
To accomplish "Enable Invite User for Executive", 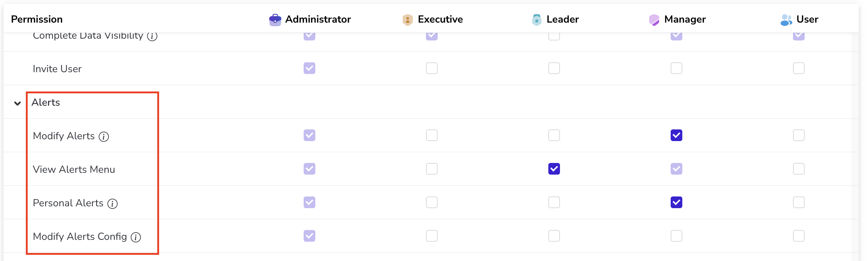I will [431, 69].
